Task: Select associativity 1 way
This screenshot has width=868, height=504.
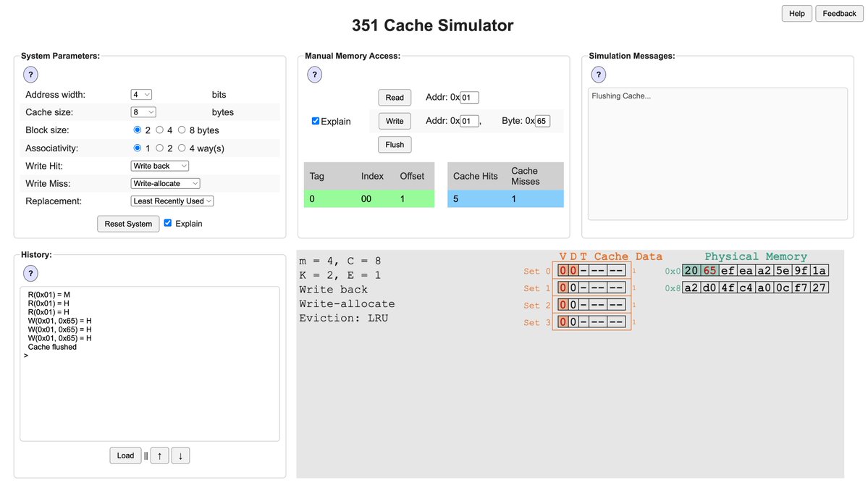Action: coord(138,148)
